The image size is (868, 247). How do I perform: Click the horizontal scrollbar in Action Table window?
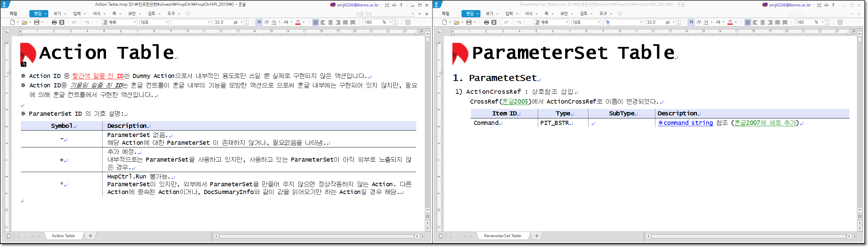tap(317, 236)
